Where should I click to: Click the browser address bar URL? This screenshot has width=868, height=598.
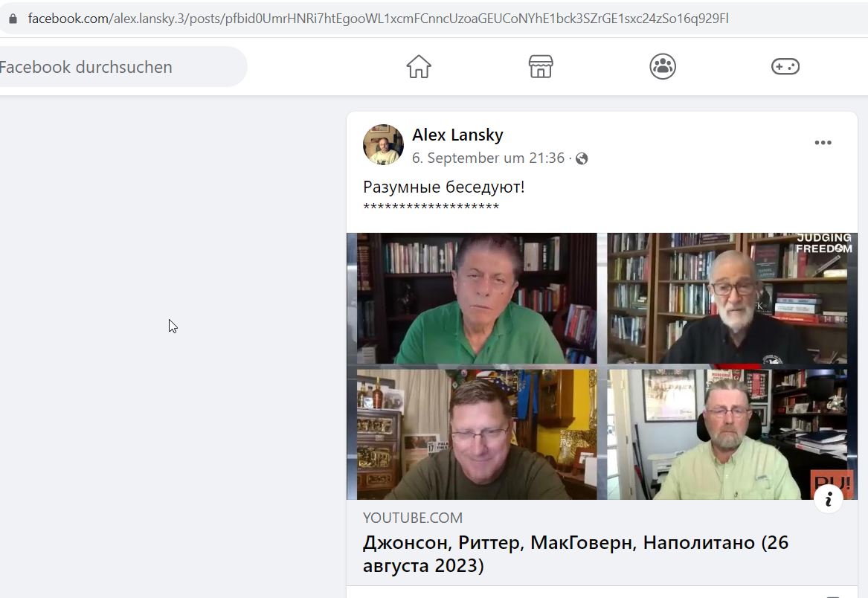click(378, 19)
